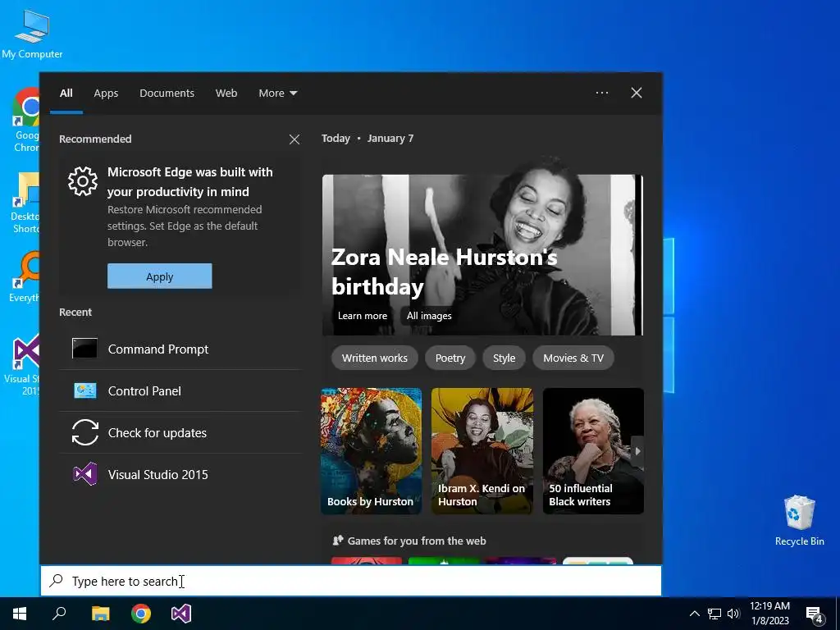Click the settings gear icon in Recommended
The height and width of the screenshot is (630, 840).
click(83, 181)
